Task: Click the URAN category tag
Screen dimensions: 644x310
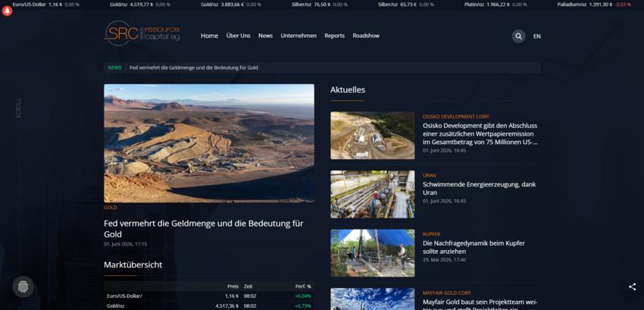Action: [429, 176]
